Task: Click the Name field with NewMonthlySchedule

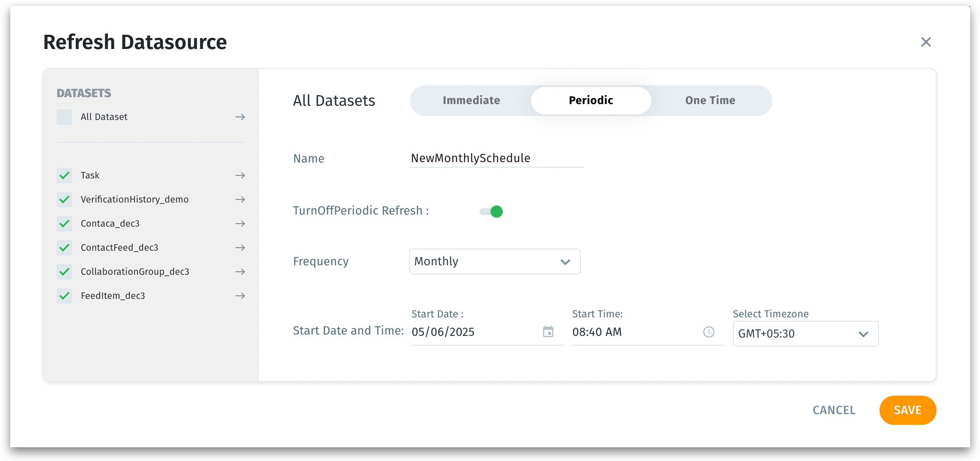Action: tap(496, 158)
